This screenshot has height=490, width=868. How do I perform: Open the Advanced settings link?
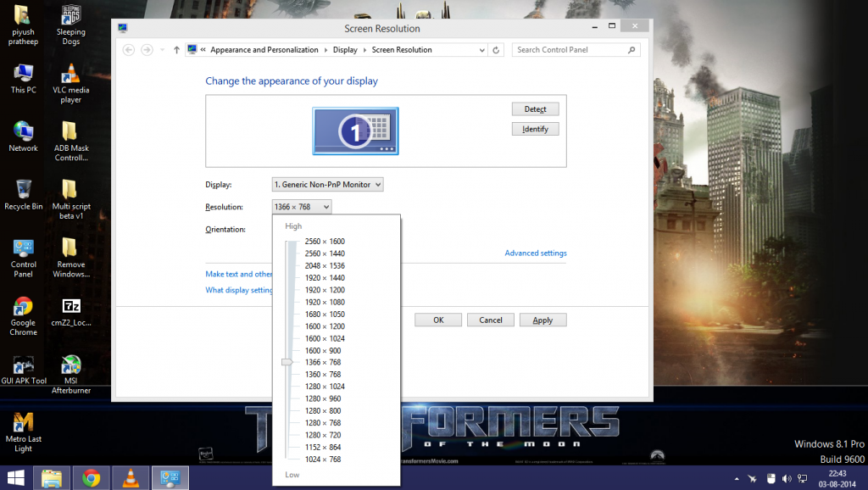pos(535,253)
